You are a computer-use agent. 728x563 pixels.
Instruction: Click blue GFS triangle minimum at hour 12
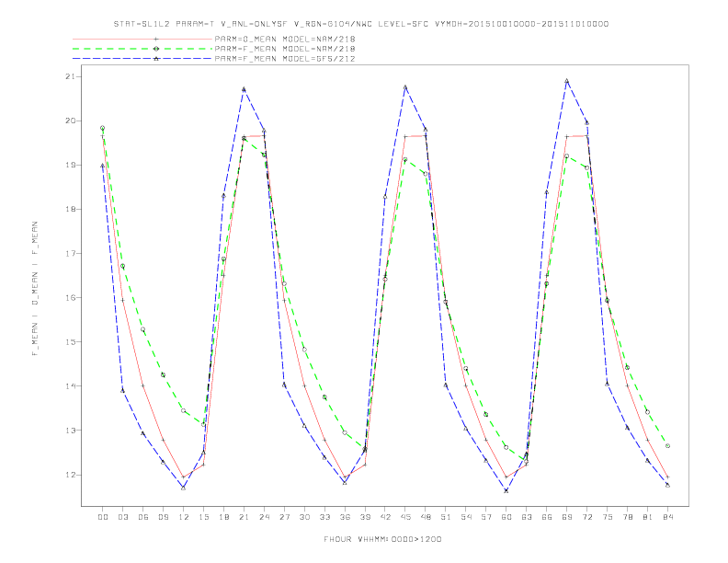coord(184,488)
